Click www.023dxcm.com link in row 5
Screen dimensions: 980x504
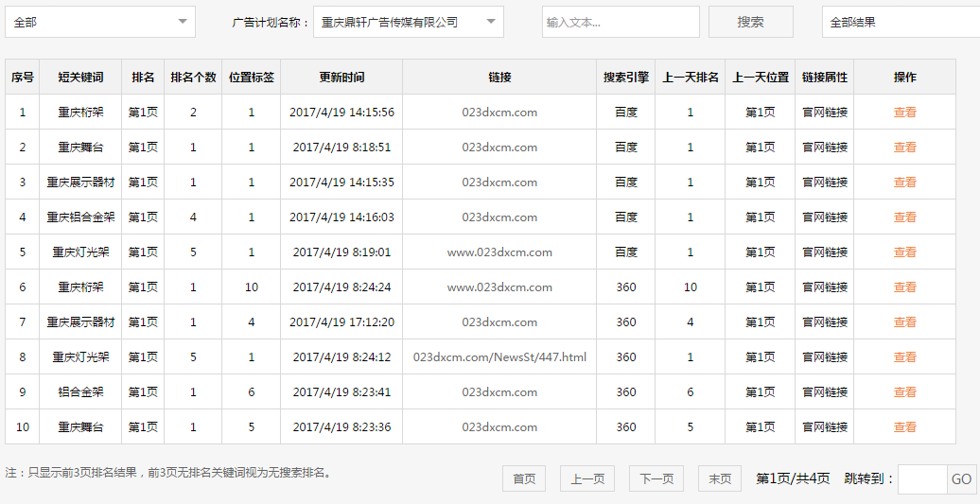pos(499,252)
